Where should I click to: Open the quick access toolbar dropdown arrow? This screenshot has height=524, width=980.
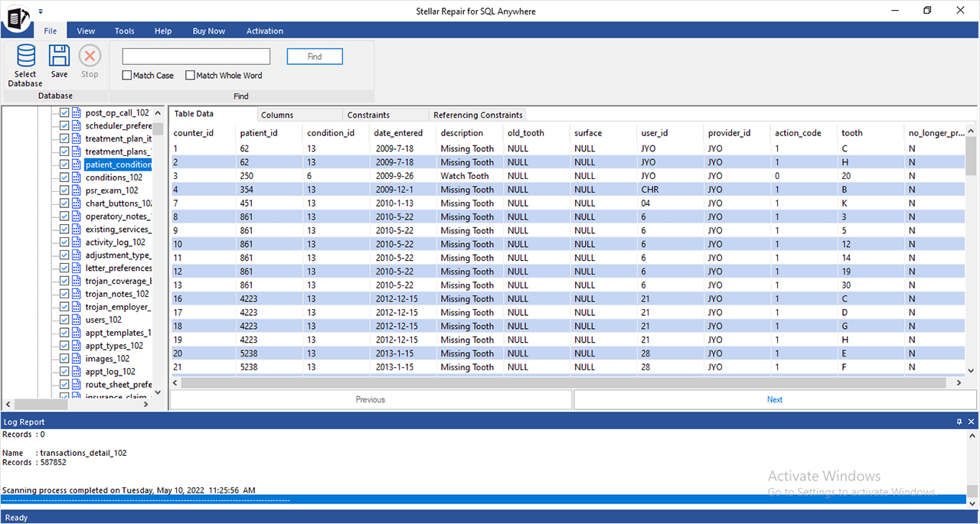(x=40, y=11)
